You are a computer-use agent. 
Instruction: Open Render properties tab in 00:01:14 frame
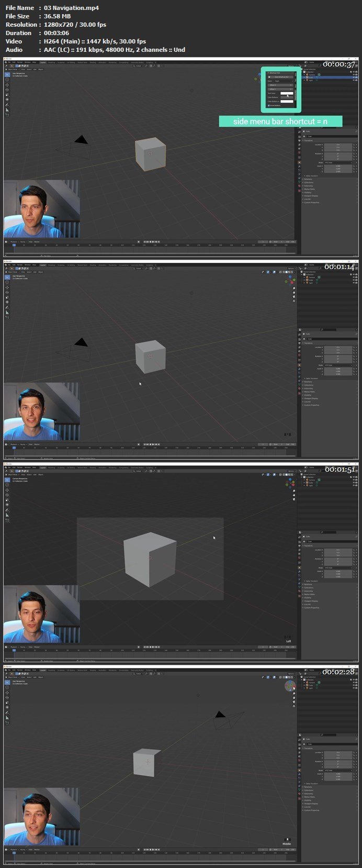click(299, 339)
